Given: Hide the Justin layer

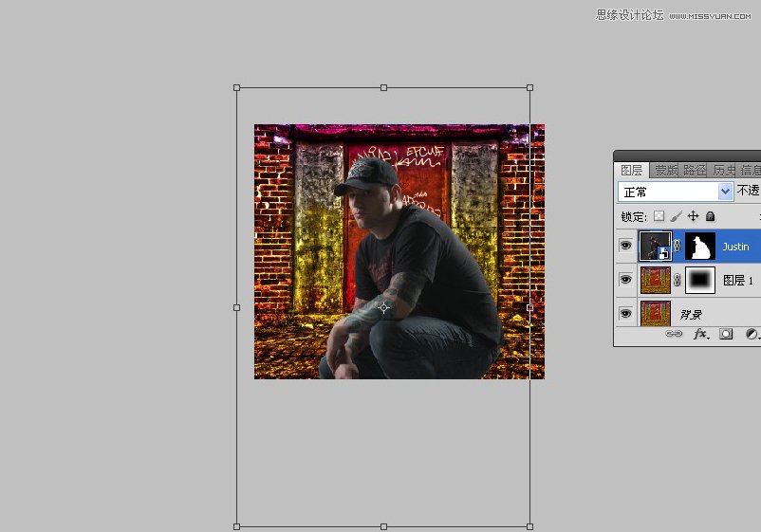Looking at the screenshot, I should point(625,246).
